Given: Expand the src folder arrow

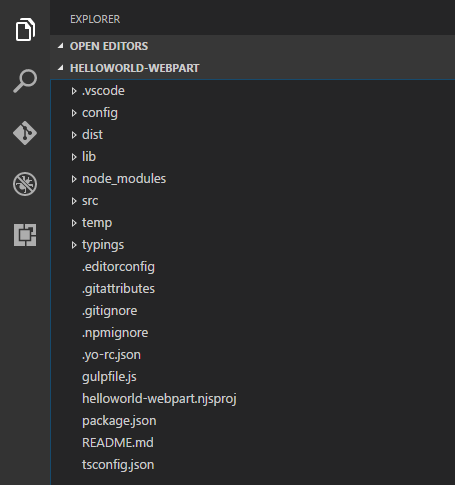Looking at the screenshot, I should [74, 201].
